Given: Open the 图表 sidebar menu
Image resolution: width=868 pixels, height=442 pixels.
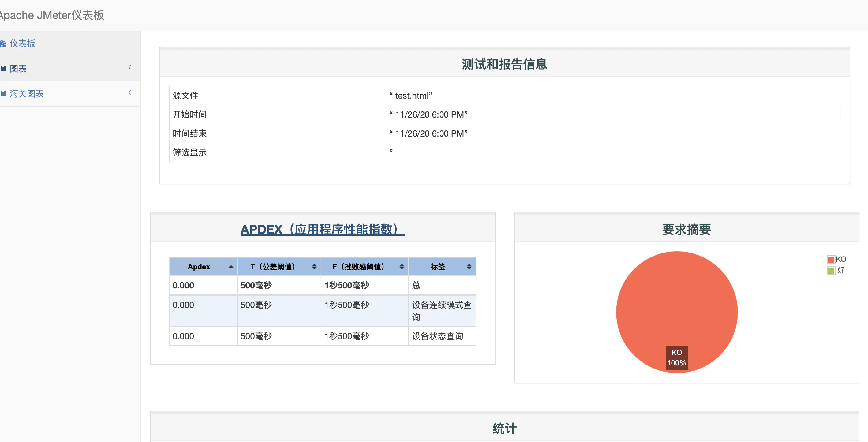Looking at the screenshot, I should click(18, 69).
